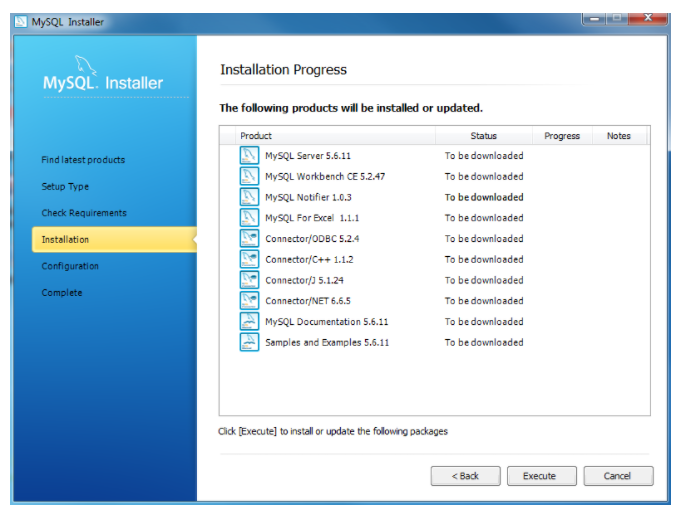Click Execute to install packages
The width and height of the screenshot is (687, 515).
(x=542, y=476)
